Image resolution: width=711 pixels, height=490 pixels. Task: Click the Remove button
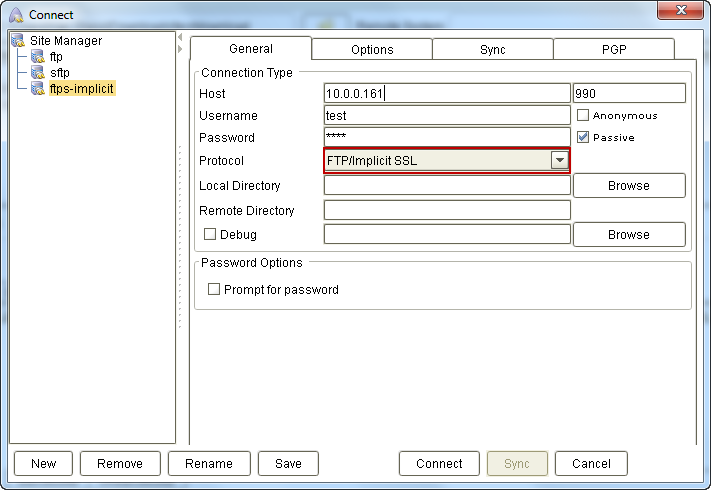click(120, 463)
